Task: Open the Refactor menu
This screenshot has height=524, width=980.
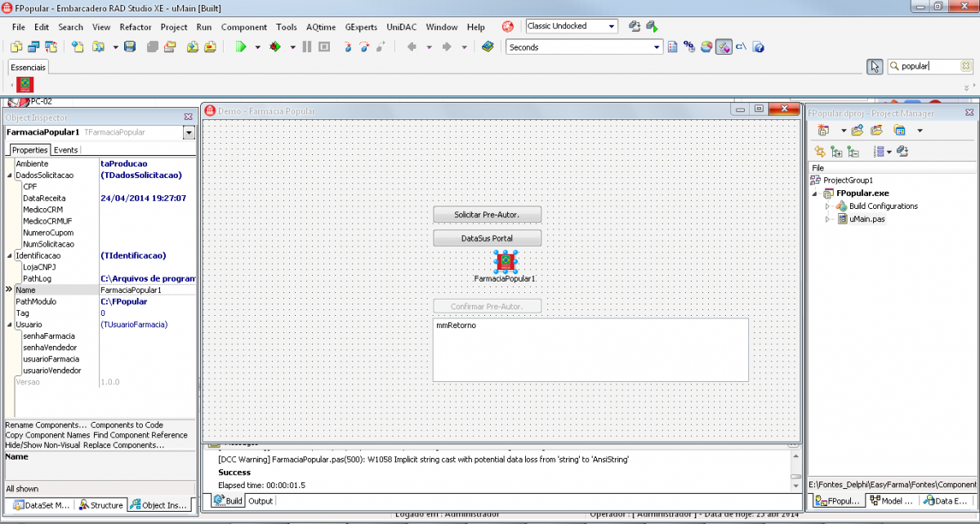Action: pos(136,27)
